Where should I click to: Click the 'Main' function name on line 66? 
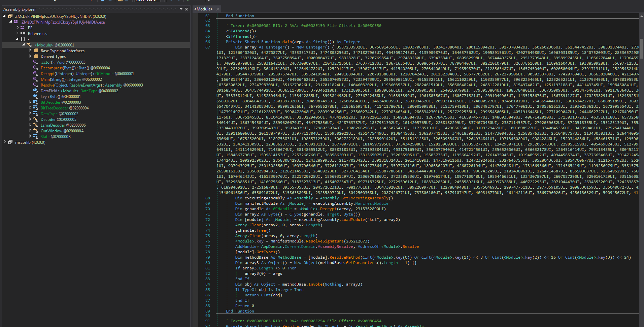click(287, 42)
